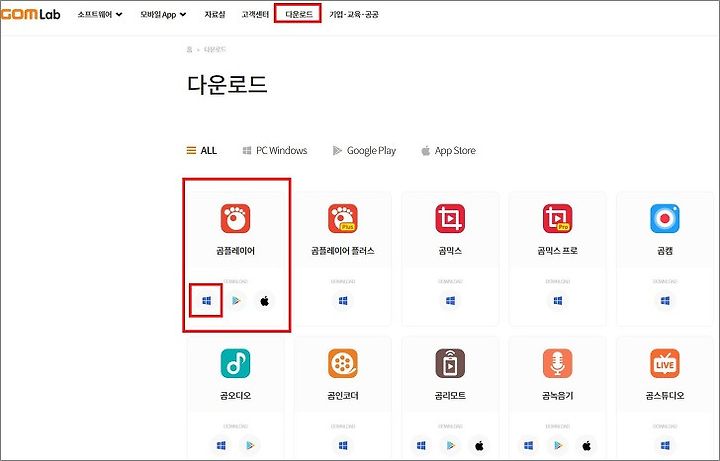Open 곰리모트 App Store download
720x461 pixels.
[479, 445]
